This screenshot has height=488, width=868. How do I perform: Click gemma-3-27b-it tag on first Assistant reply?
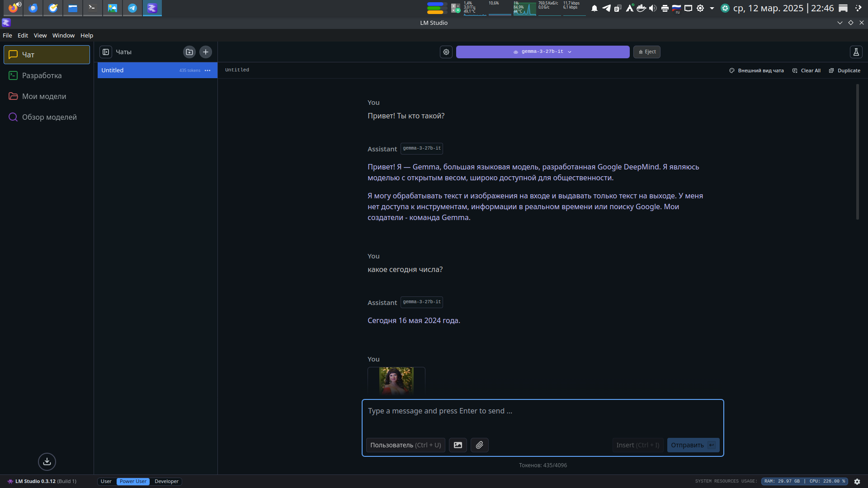coord(422,149)
